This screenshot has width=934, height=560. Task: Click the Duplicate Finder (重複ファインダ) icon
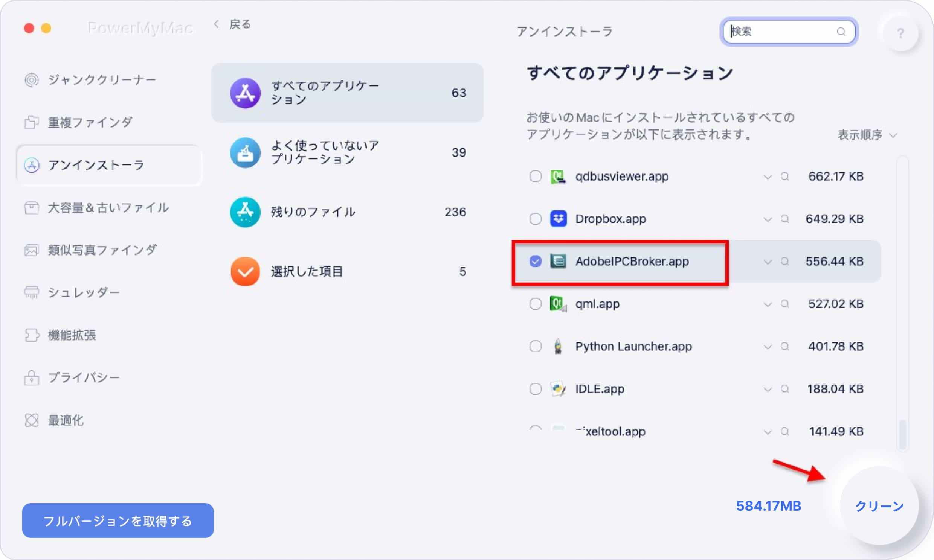point(32,122)
